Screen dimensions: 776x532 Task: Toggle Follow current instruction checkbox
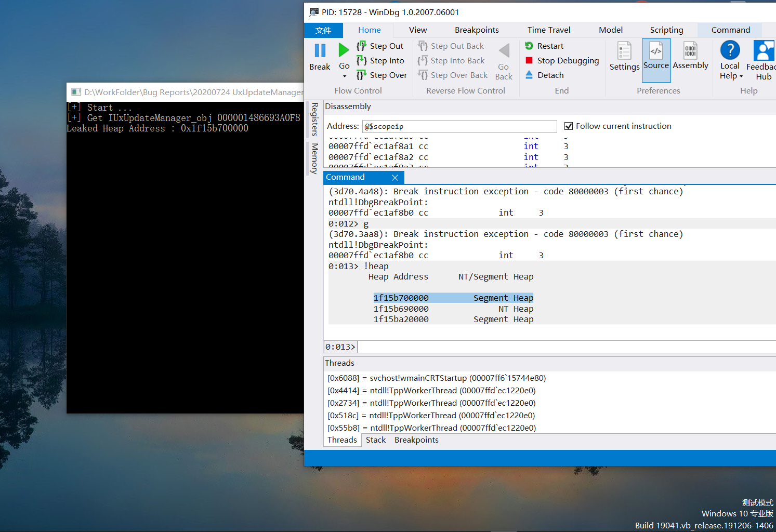tap(569, 126)
